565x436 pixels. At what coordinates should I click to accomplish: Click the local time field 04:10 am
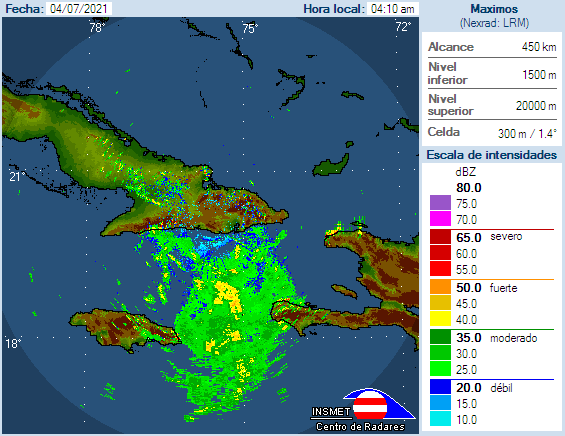(x=392, y=9)
